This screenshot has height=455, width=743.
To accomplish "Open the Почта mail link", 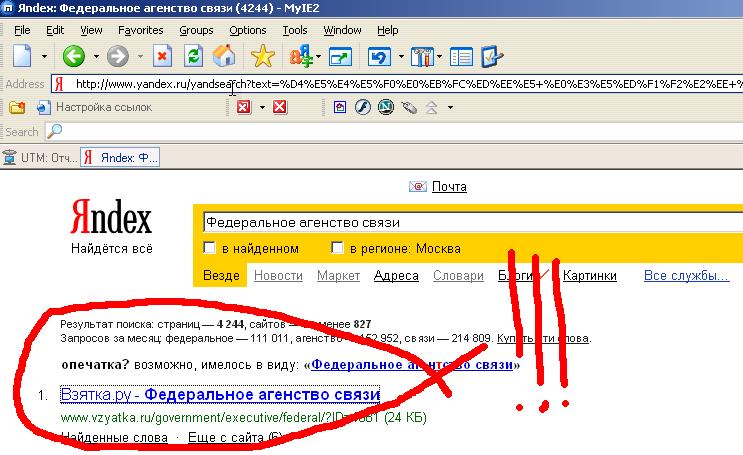I will pyautogui.click(x=449, y=187).
